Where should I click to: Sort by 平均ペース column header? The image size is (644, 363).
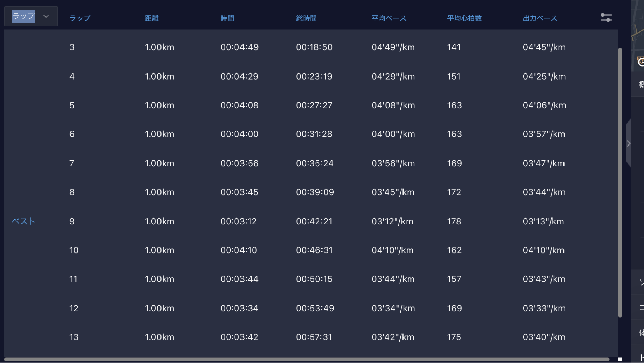pos(389,18)
